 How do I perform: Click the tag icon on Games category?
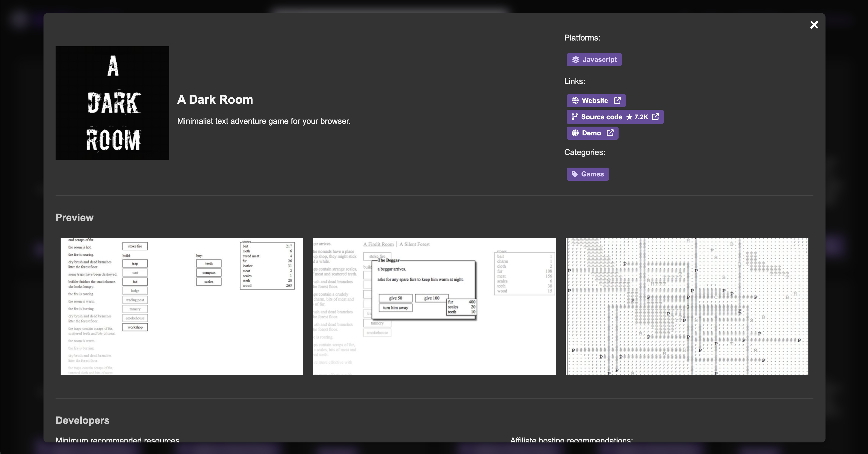[x=575, y=174]
